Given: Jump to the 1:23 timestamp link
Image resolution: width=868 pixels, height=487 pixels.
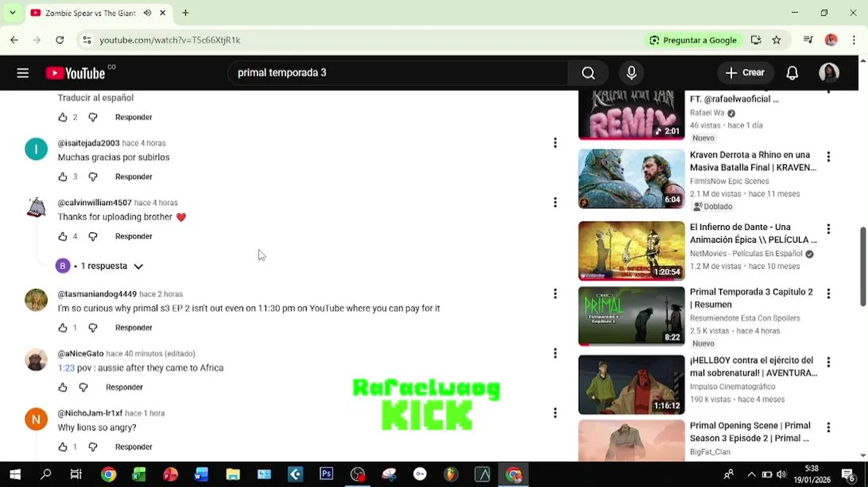Looking at the screenshot, I should [x=66, y=368].
